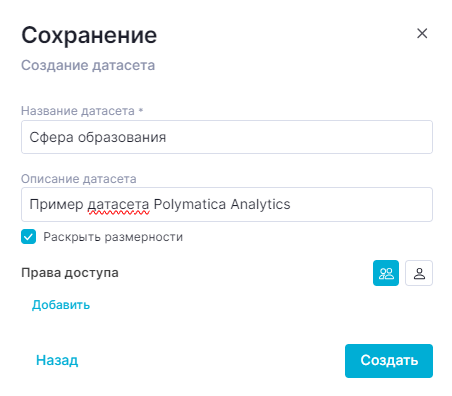Click the Описание датасета field label

[x=79, y=179]
